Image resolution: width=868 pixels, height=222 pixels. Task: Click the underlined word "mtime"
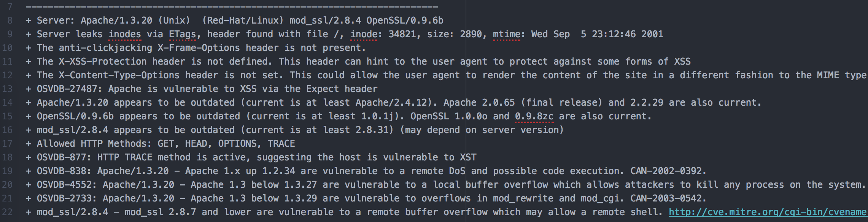pos(506,34)
